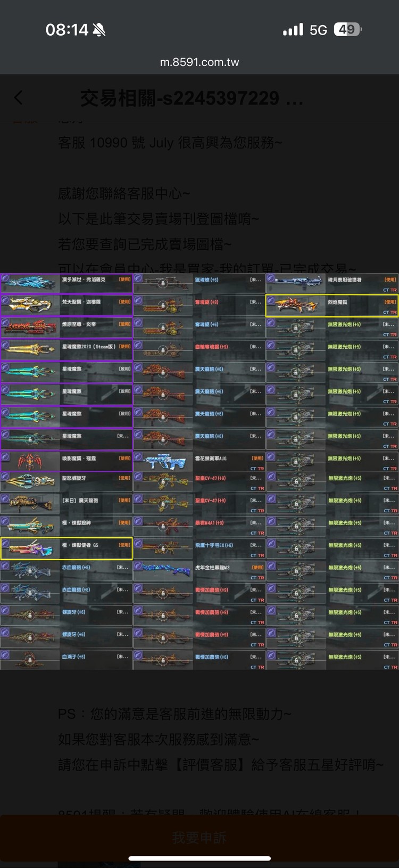Tap the padlock icon on 齒輪奪魂鋸 (+9)
The height and width of the screenshot is (868, 399).
pyautogui.click(x=163, y=350)
